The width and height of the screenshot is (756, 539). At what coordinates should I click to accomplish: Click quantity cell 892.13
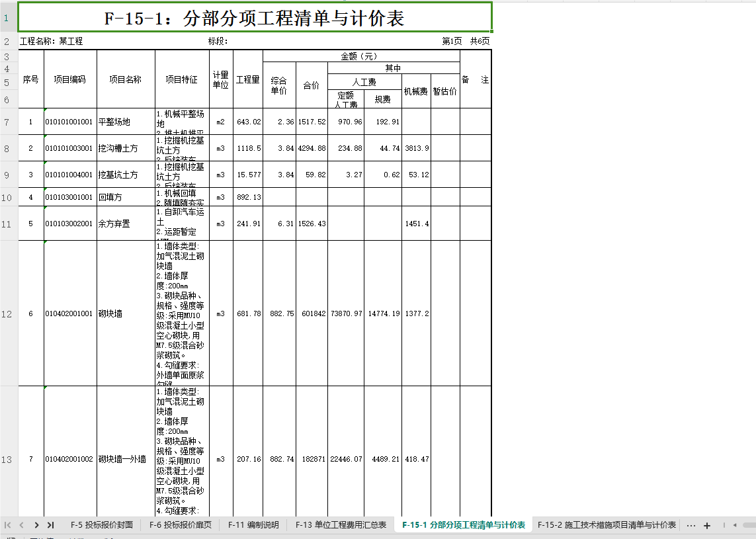click(x=248, y=197)
